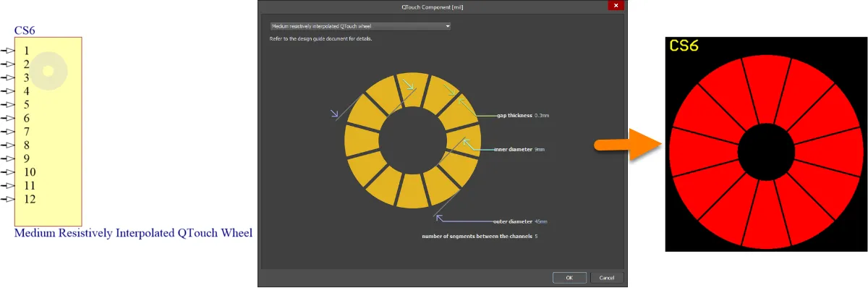Screen dimensions: 868x288
Task: Select pin 12 on the CS6 symbol
Action: click(x=18, y=199)
